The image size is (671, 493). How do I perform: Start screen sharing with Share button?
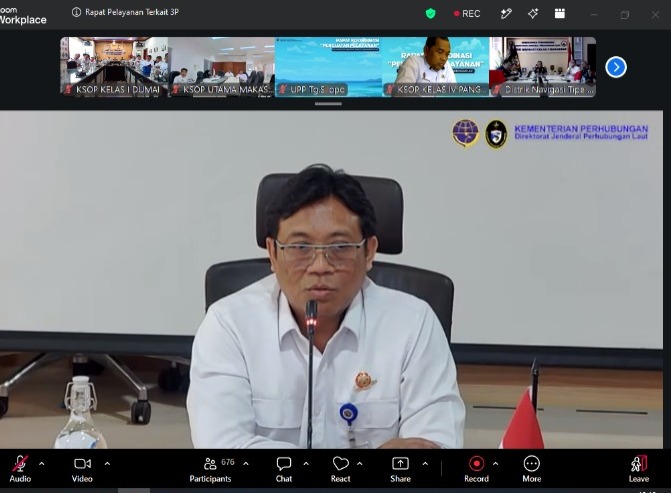pyautogui.click(x=401, y=469)
